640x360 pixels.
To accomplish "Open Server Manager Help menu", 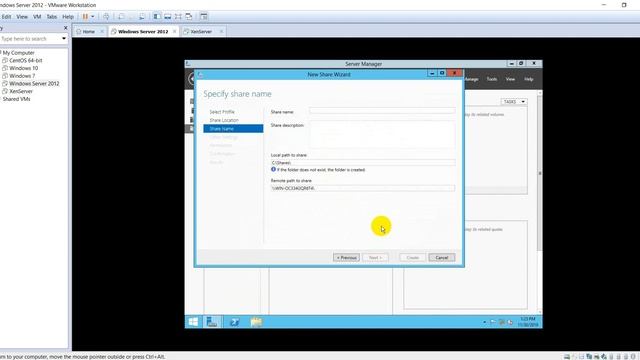I will click(529, 79).
